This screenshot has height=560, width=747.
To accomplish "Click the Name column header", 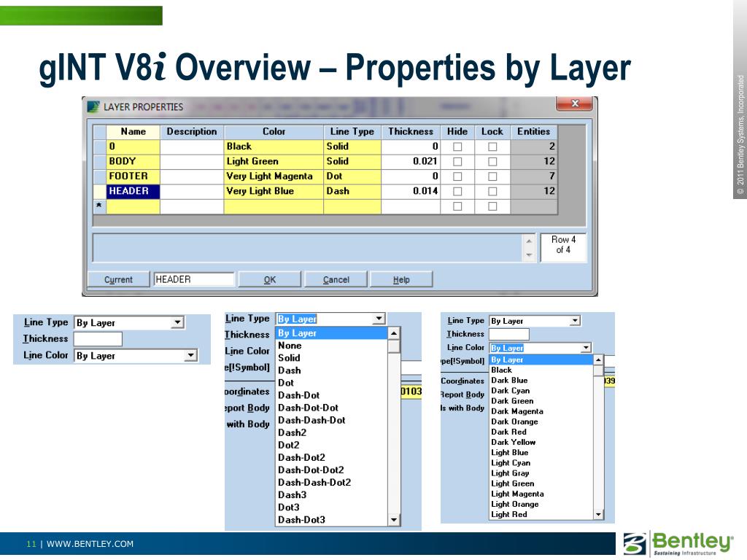I will [133, 131].
